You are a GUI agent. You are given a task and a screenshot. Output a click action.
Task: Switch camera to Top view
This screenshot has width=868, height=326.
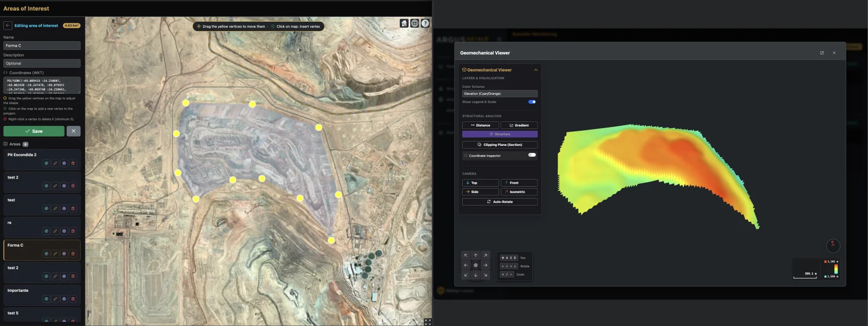point(480,183)
